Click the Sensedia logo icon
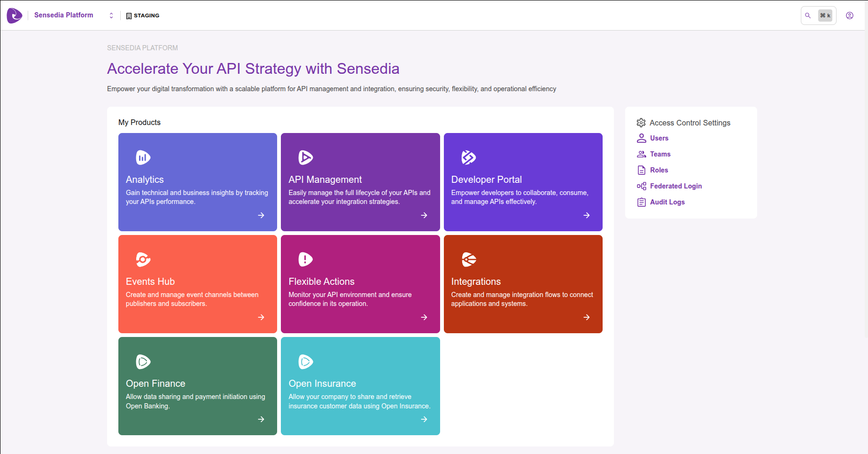 [x=15, y=16]
